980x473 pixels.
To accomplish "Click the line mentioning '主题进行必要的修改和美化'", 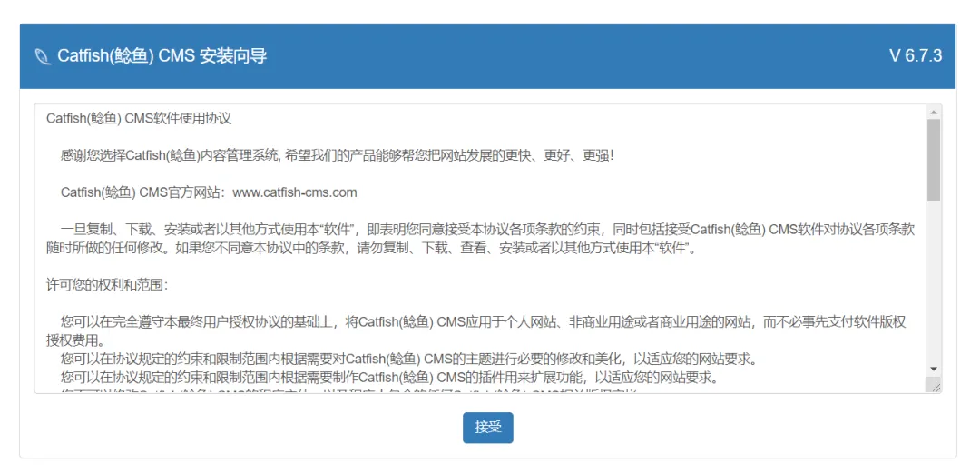I will click(408, 360).
